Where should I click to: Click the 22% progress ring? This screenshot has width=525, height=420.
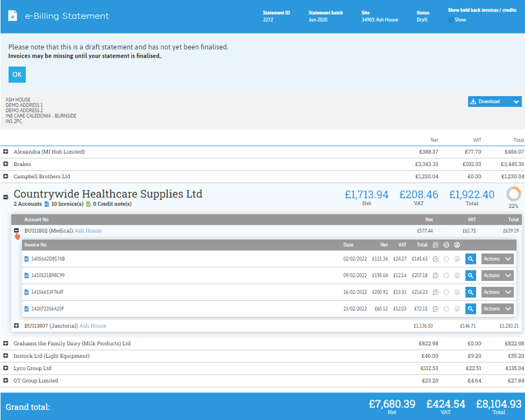tap(513, 194)
